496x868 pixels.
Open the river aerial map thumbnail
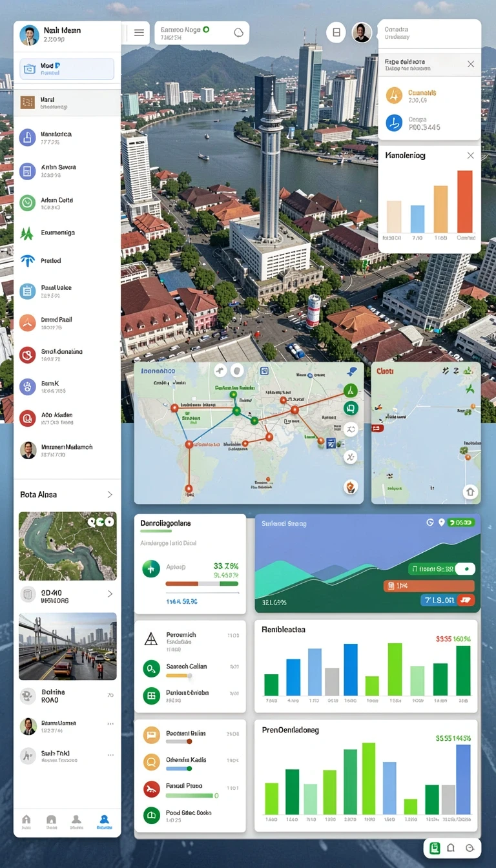[68, 546]
